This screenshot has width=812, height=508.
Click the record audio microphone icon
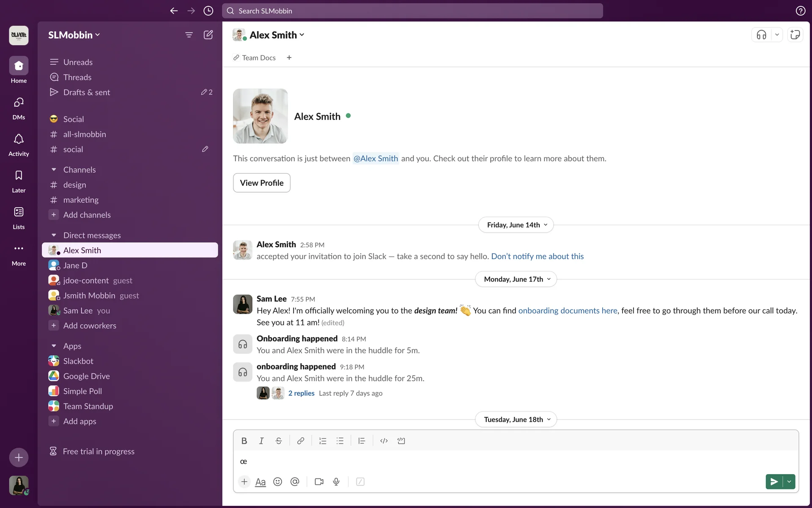click(336, 482)
